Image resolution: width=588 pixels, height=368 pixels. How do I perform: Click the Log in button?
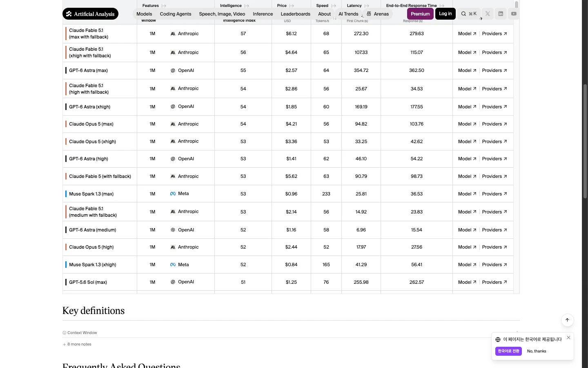point(445,14)
